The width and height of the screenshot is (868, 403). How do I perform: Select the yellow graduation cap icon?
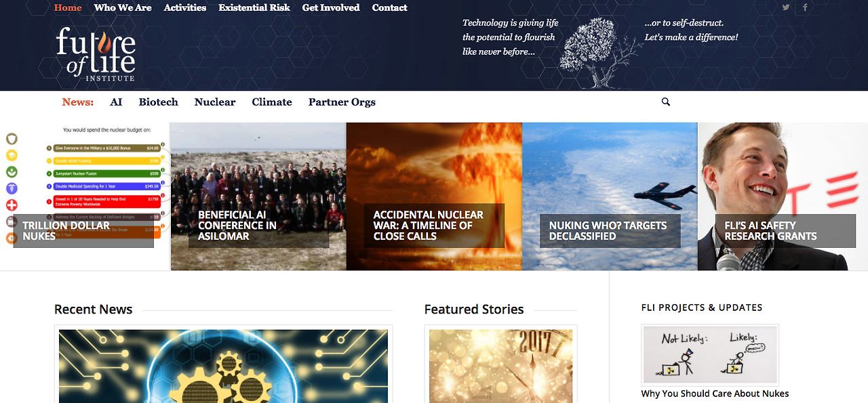tap(12, 155)
